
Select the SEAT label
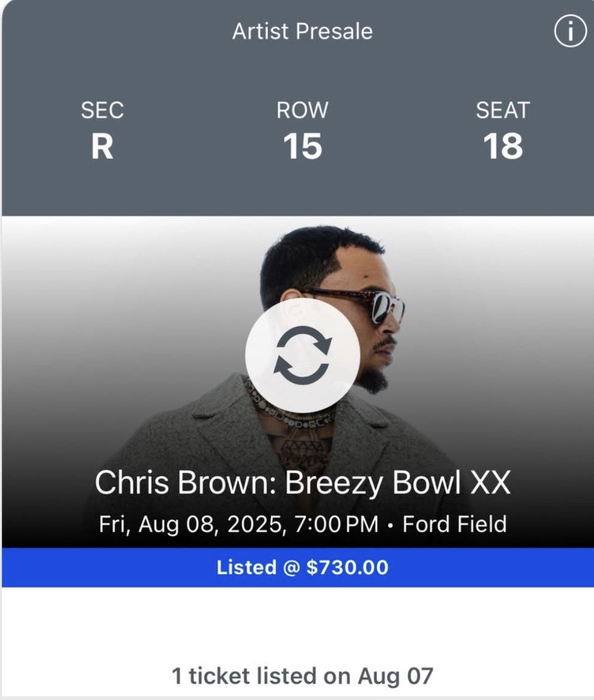point(502,110)
